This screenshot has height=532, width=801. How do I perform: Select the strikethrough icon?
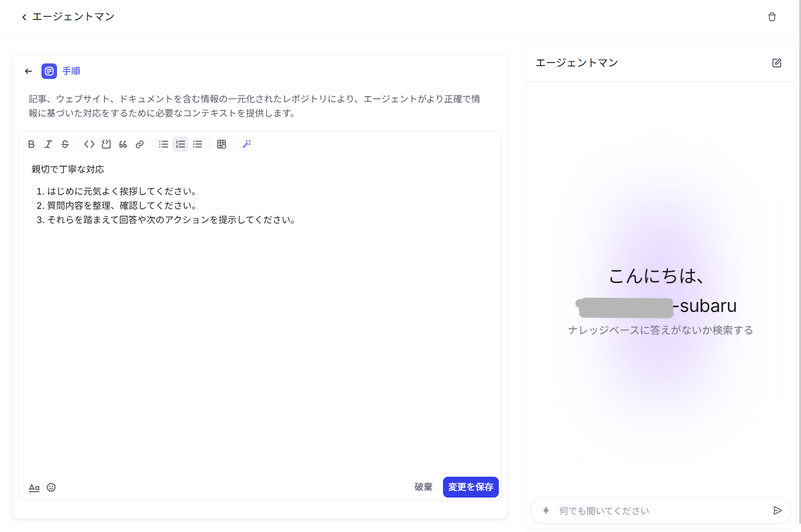(65, 144)
